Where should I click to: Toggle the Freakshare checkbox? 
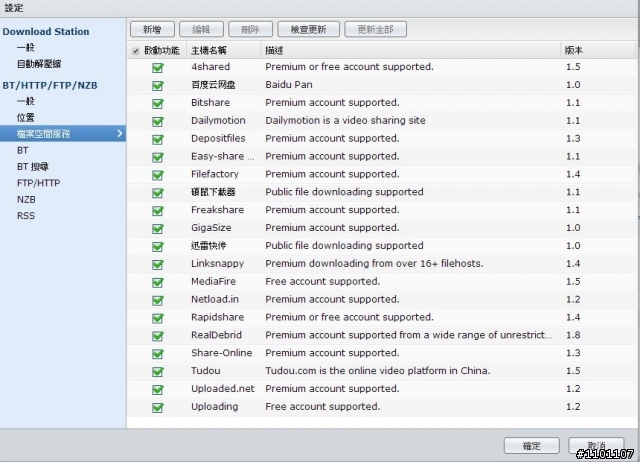[158, 211]
